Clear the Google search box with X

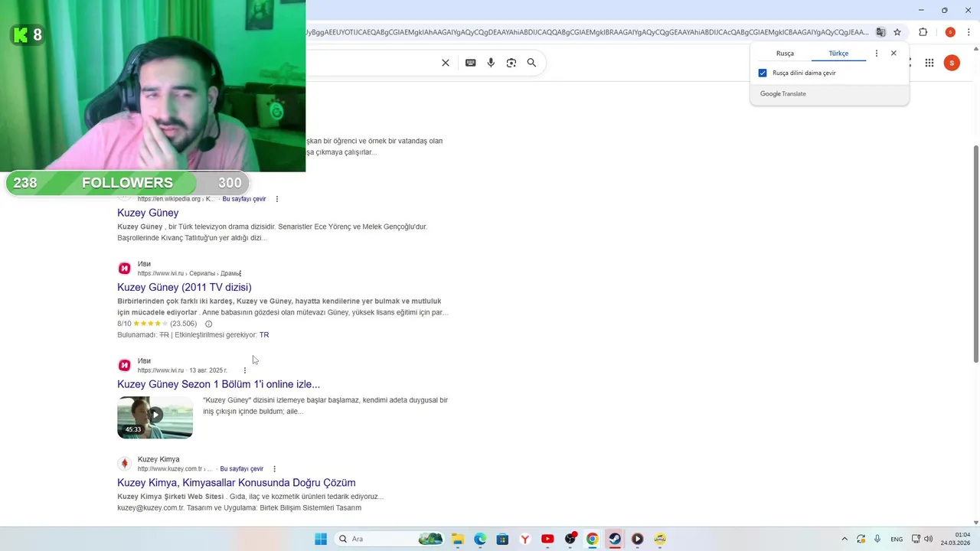(446, 63)
